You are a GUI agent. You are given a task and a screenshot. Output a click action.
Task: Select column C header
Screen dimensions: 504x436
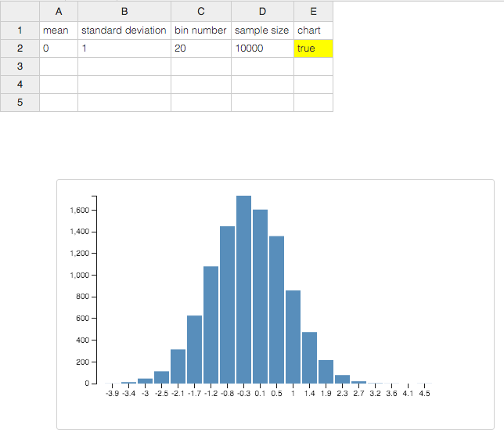click(x=201, y=12)
